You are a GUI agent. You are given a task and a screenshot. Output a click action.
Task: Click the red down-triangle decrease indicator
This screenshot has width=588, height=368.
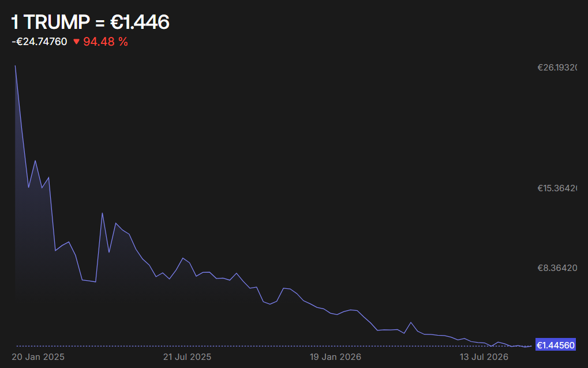tap(76, 42)
